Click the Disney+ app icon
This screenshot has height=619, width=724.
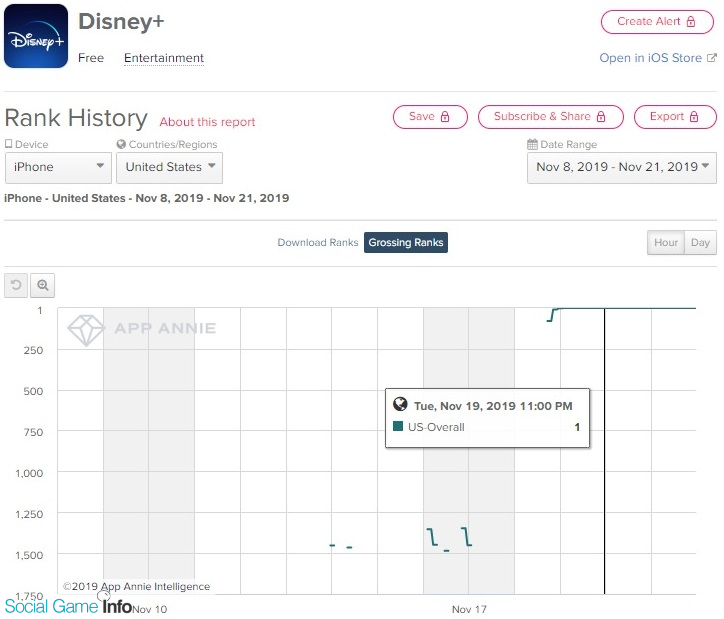point(36,36)
